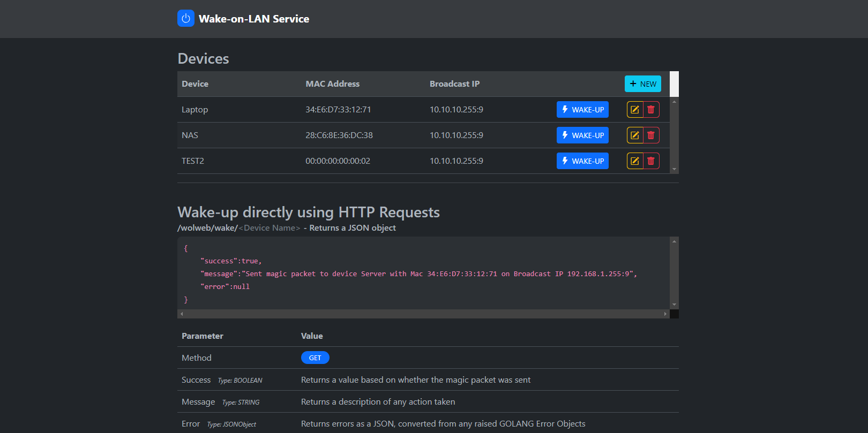This screenshot has width=868, height=433.
Task: Click the Laptop row broadcast IP 10.10.10.255:9
Action: 457,110
